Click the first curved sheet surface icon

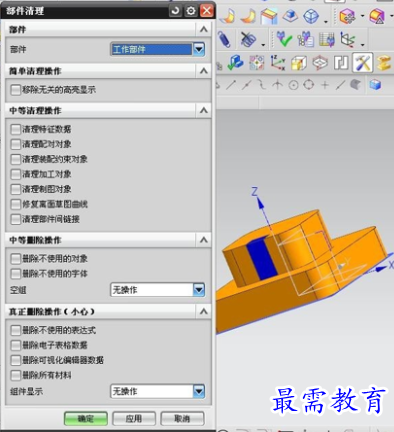tap(227, 16)
